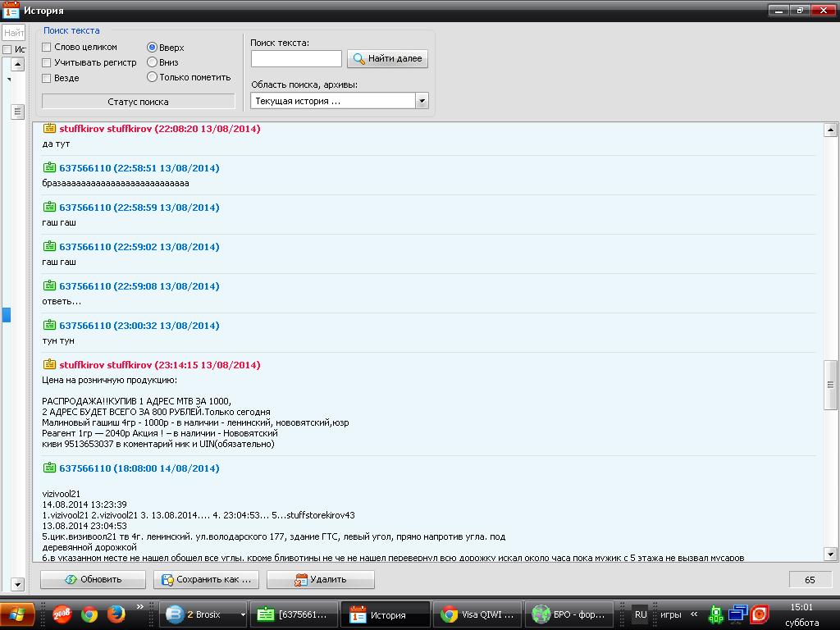Click the 'Удалить' button
The image size is (840, 630).
[321, 580]
